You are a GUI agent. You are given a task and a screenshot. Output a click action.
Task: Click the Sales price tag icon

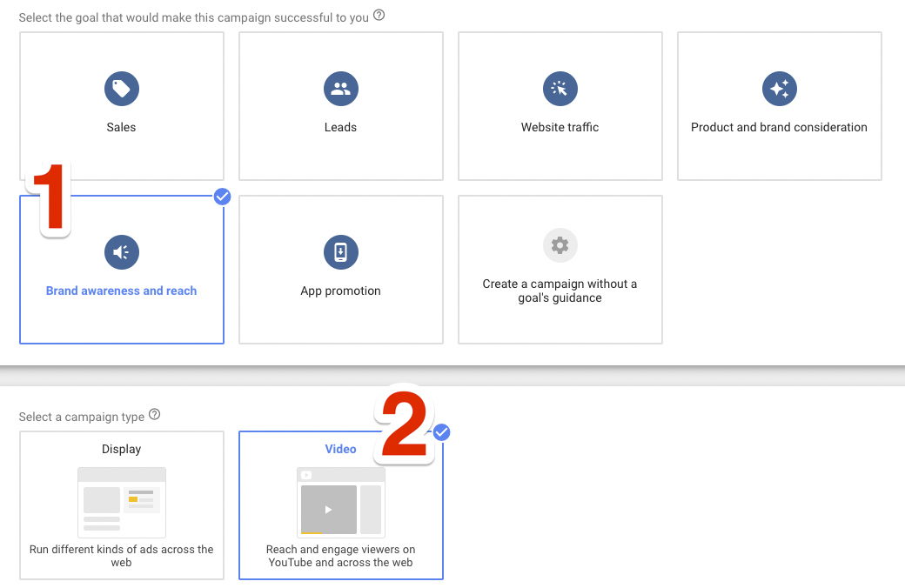pyautogui.click(x=122, y=88)
